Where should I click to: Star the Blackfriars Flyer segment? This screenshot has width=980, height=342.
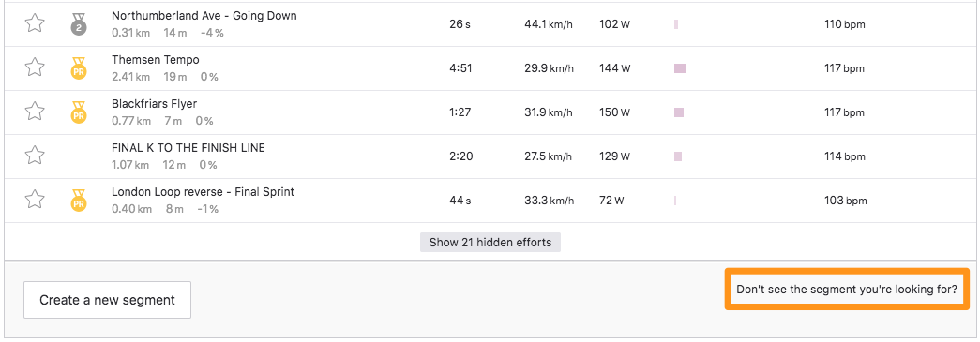click(35, 112)
